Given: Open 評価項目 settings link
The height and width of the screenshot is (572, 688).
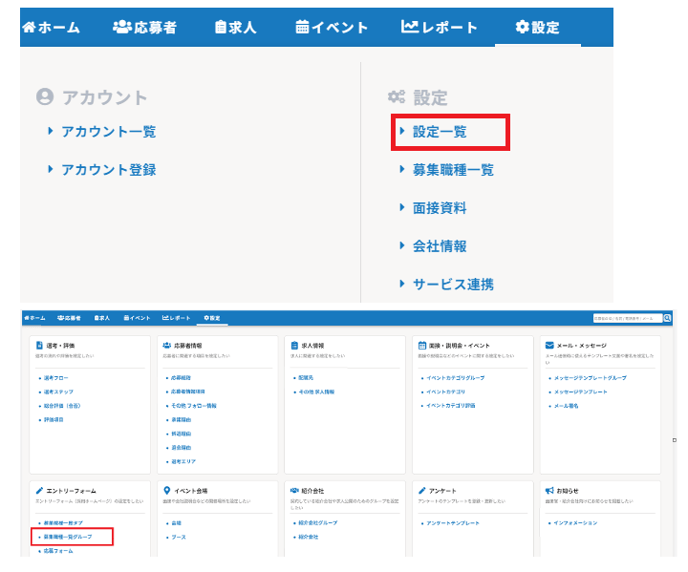Looking at the screenshot, I should (54, 420).
